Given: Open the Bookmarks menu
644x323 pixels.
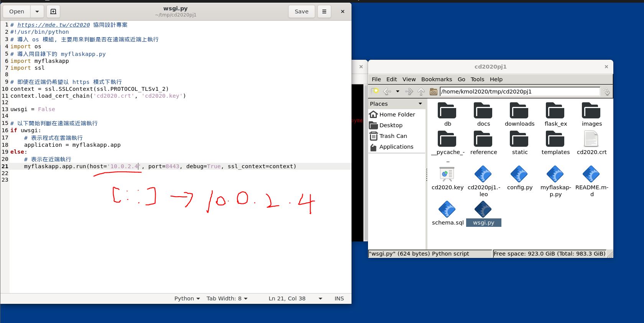Looking at the screenshot, I should click(x=436, y=79).
